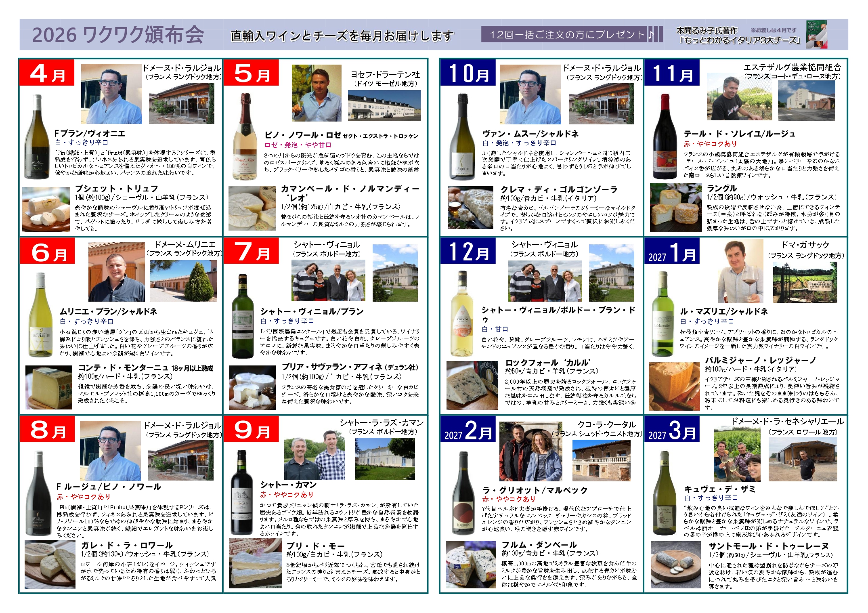Click the Sainte-Maure de Touraine cheese photo
Screen dimensions: 868x613
[x=675, y=565]
